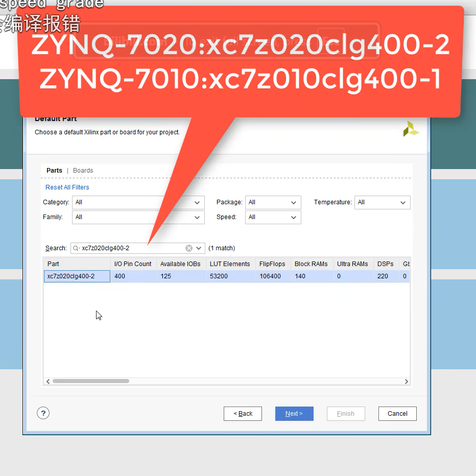Viewport: 476px width, 476px height.
Task: Click the search magnifier icon
Action: (76, 248)
